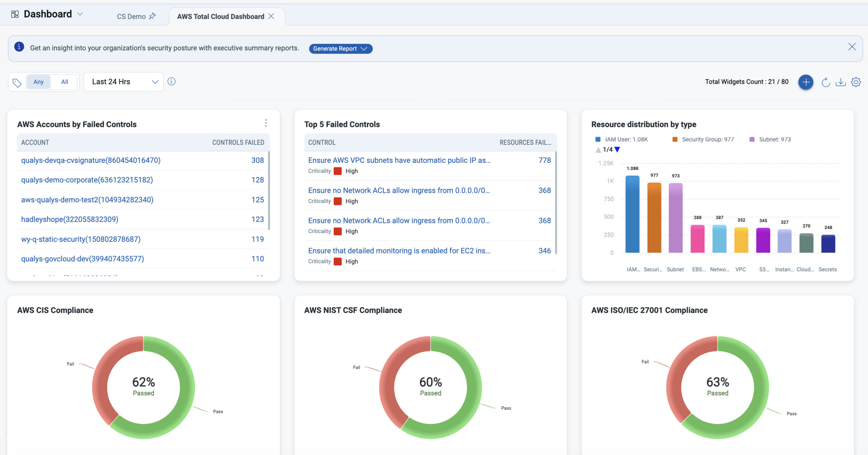Image resolution: width=868 pixels, height=455 pixels.
Task: Open the tag filter icon
Action: pyautogui.click(x=17, y=82)
